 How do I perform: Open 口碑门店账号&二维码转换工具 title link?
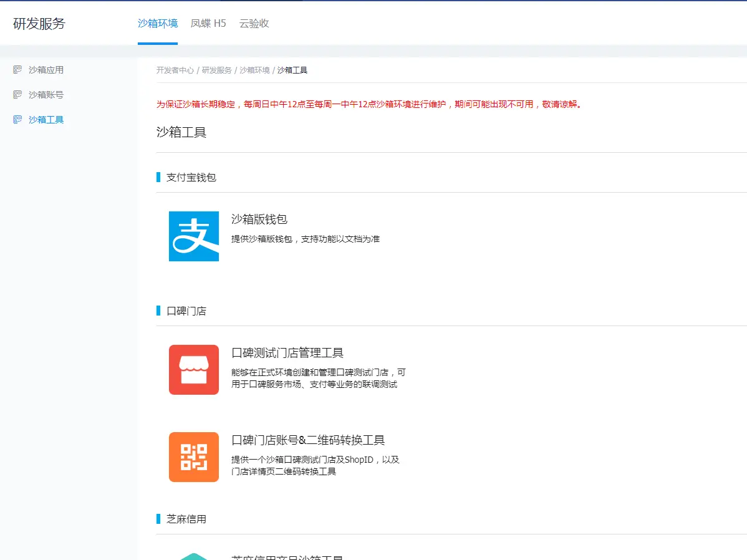point(308,440)
